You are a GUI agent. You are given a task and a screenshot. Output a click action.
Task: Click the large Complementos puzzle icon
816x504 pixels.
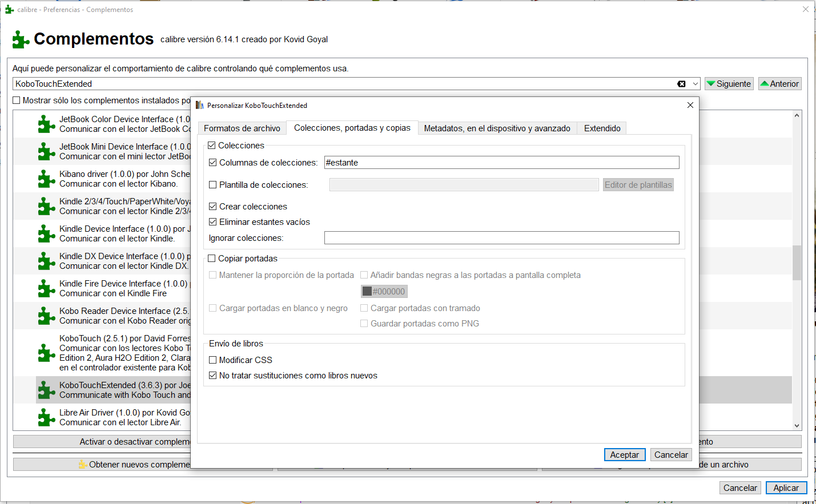tap(21, 39)
